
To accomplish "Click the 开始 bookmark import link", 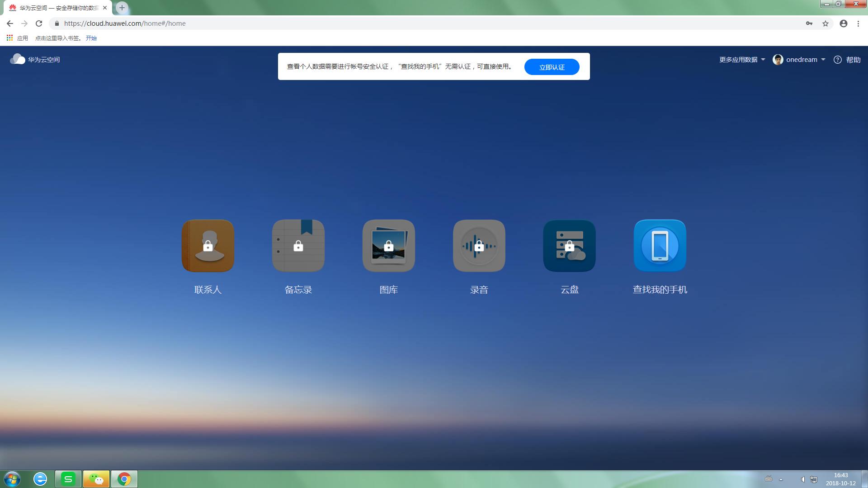I will (91, 38).
